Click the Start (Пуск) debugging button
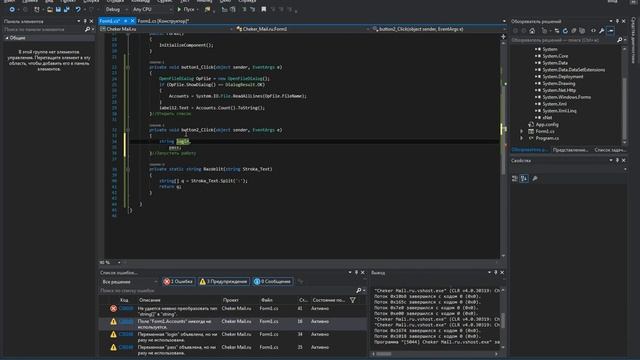 tap(186, 9)
